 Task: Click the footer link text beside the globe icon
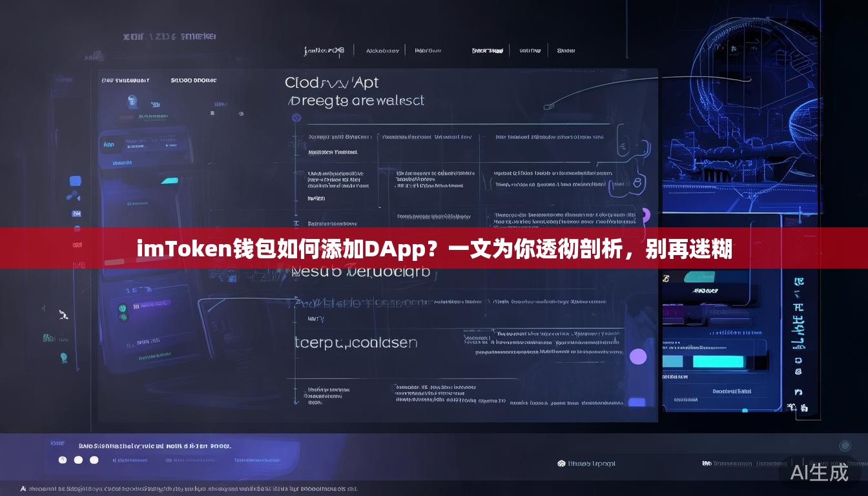pos(592,462)
